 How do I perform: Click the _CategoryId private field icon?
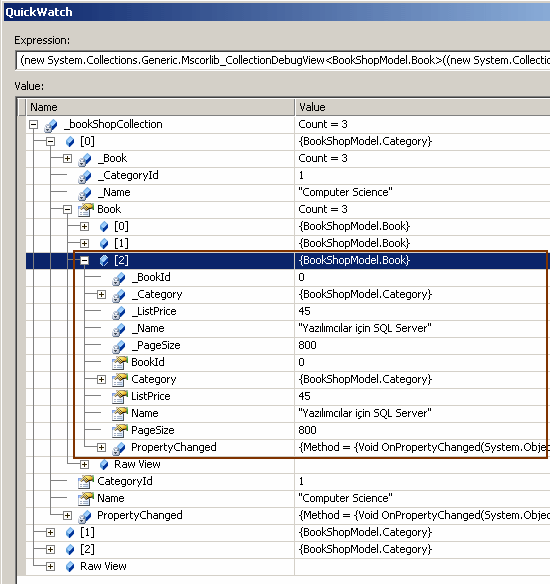click(x=85, y=176)
